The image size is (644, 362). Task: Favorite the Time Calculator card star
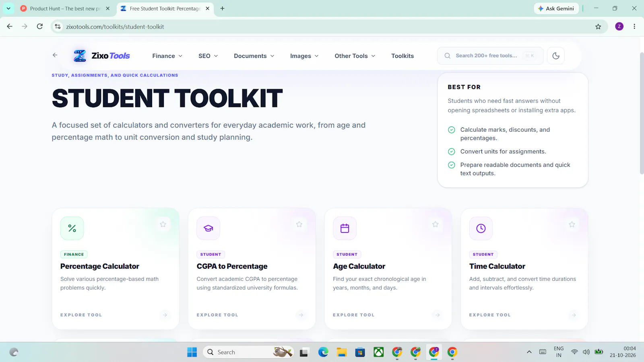tap(572, 224)
